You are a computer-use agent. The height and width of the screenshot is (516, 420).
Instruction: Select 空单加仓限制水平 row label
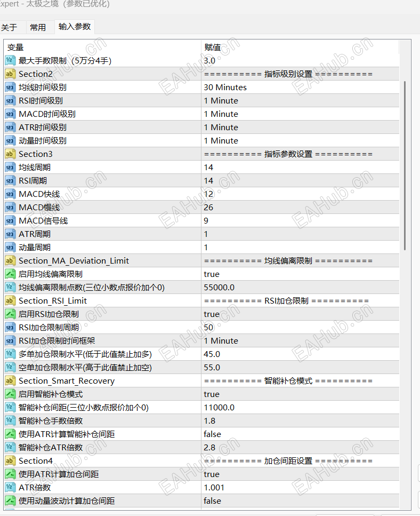(x=85, y=367)
